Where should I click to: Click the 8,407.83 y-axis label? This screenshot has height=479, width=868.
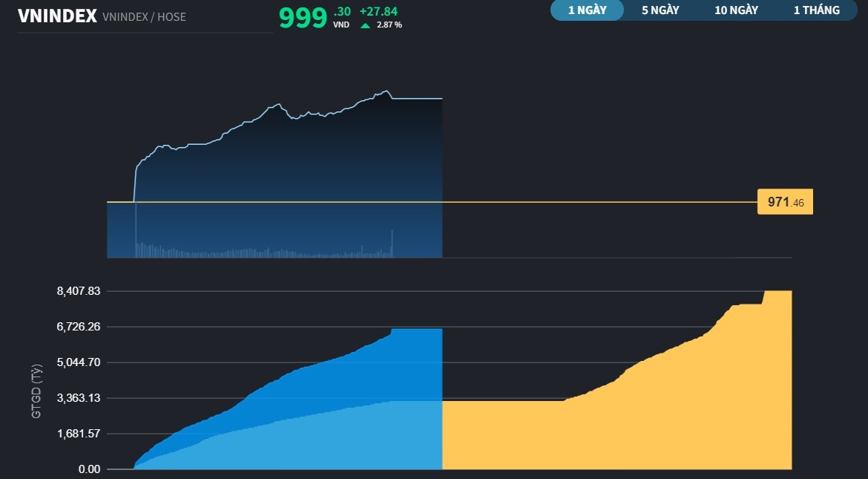click(x=78, y=291)
